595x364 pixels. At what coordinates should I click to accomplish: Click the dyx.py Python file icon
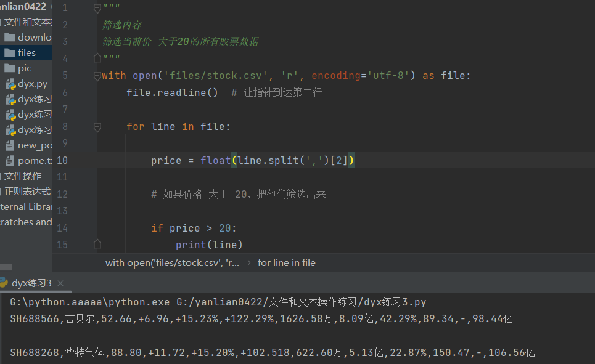tap(10, 84)
